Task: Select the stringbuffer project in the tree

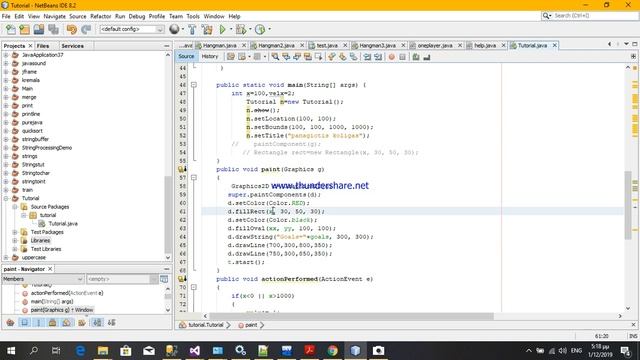Action: pyautogui.click(x=35, y=139)
